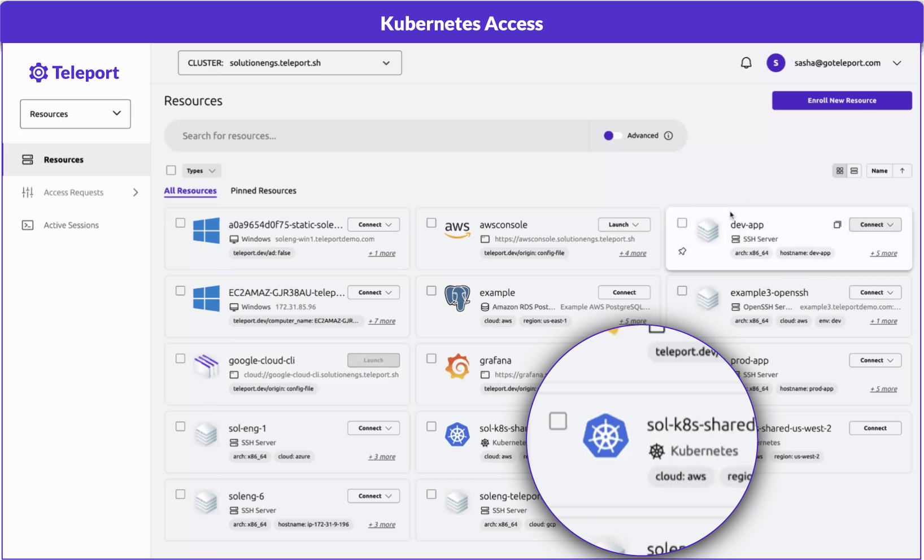
Task: Connect to the example database
Action: point(624,292)
